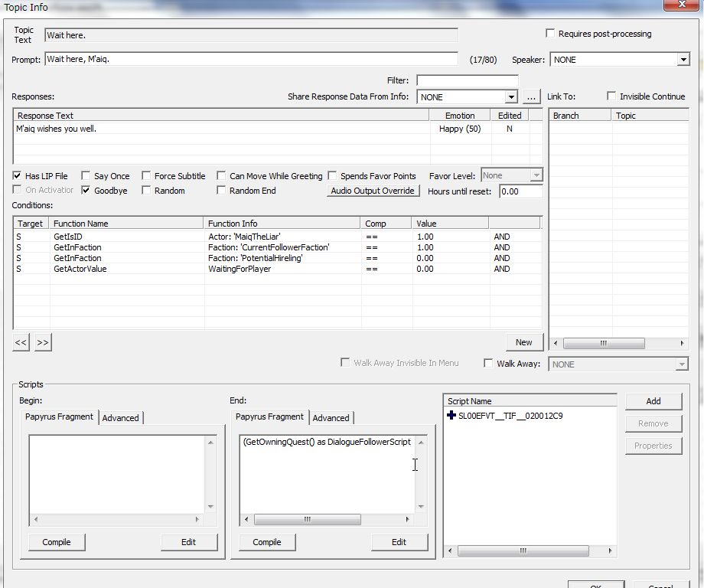This screenshot has width=704, height=588.
Task: Go to next info with >> button
Action: (43, 342)
